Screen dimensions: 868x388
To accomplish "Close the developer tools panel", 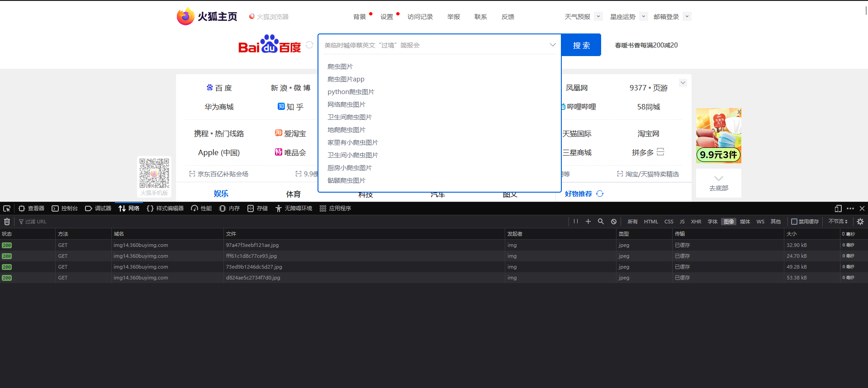I will click(x=862, y=208).
